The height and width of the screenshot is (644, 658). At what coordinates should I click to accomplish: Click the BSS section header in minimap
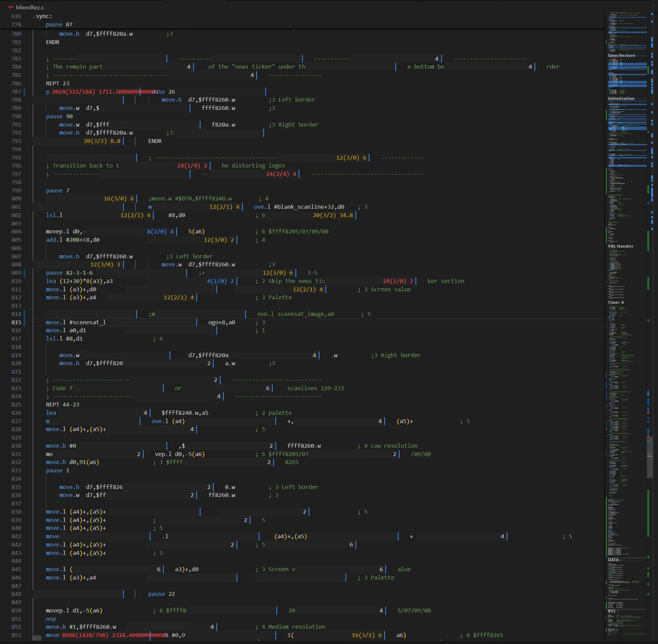612,611
